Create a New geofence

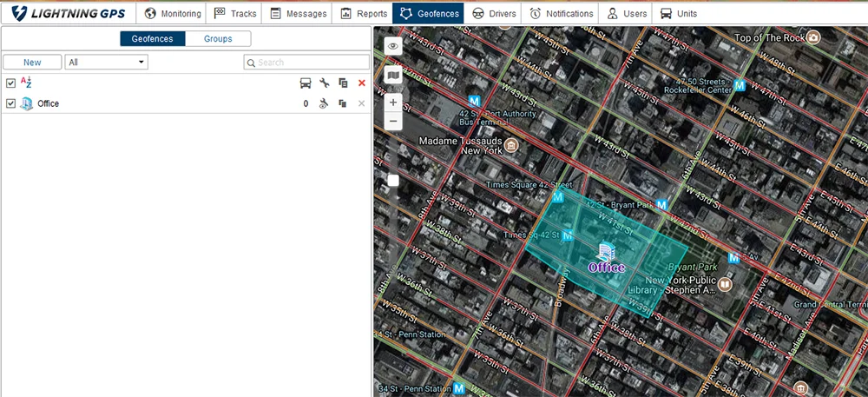point(32,63)
